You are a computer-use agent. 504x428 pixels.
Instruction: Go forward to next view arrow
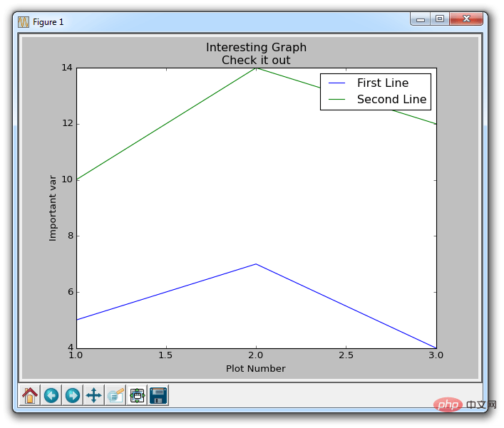point(73,395)
